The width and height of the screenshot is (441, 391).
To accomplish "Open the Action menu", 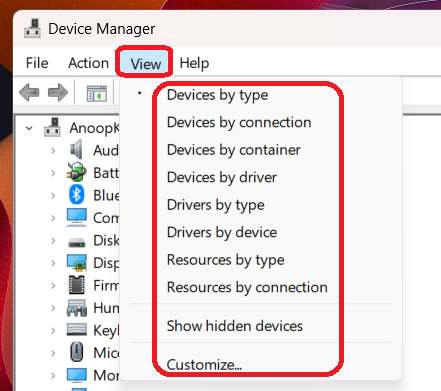I will tap(88, 63).
